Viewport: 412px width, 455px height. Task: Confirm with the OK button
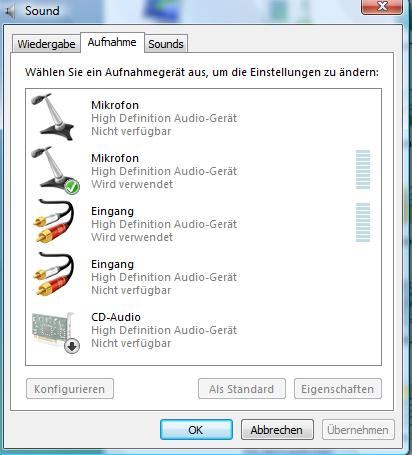196,430
